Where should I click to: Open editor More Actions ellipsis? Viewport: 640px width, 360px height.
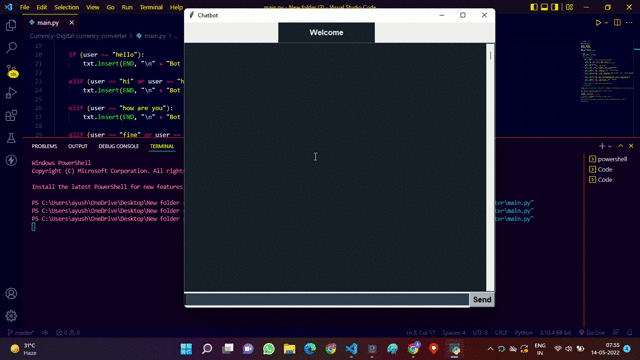(629, 23)
